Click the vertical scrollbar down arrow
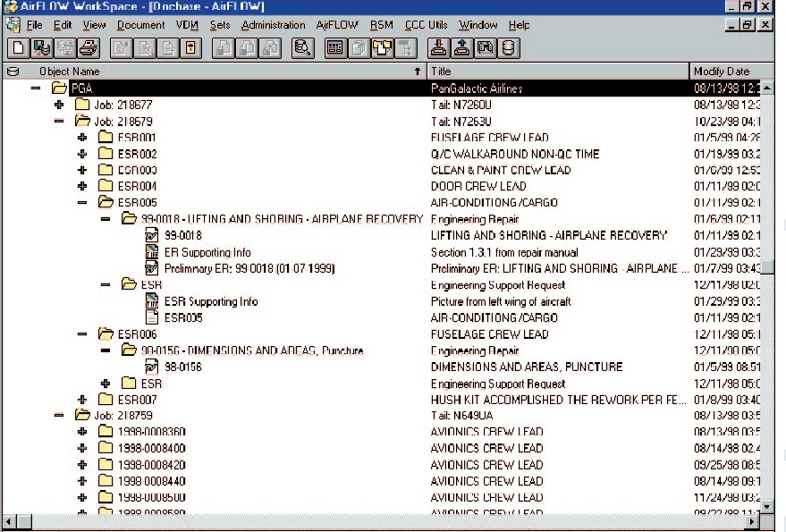Image resolution: width=786 pixels, height=532 pixels. (765, 506)
